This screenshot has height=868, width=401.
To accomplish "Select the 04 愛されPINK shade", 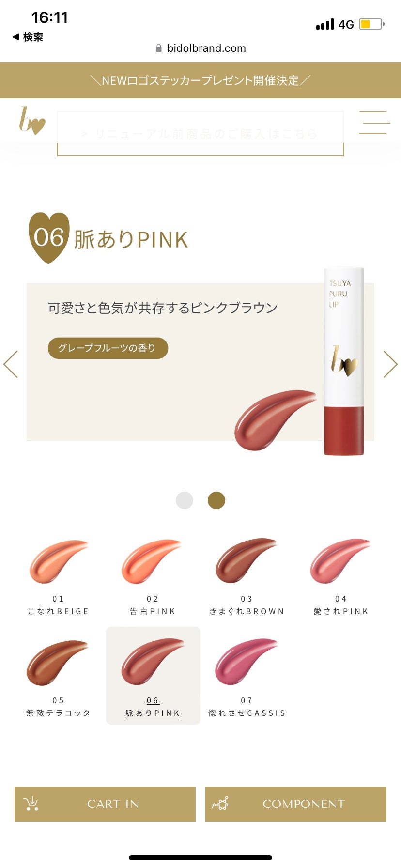I will pos(341,577).
